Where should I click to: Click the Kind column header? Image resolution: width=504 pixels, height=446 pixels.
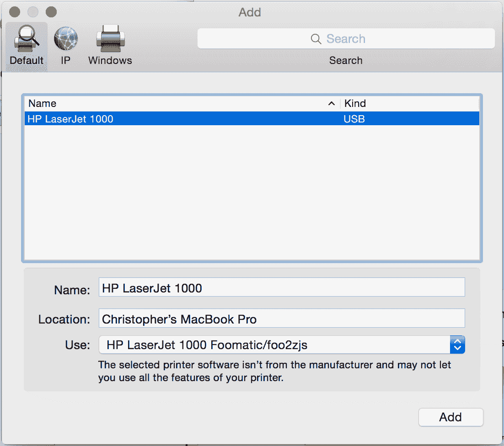coord(355,103)
